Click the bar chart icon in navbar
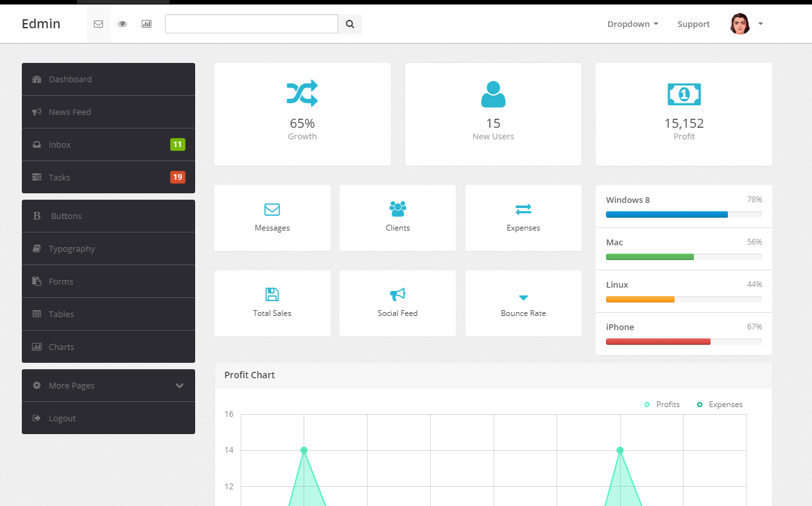The image size is (812, 506). (x=146, y=24)
